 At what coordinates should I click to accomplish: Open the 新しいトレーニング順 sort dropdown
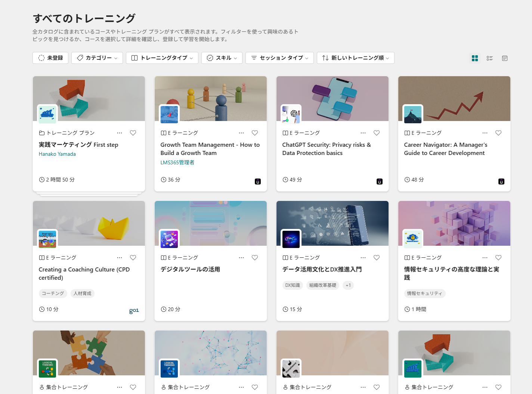pos(356,58)
